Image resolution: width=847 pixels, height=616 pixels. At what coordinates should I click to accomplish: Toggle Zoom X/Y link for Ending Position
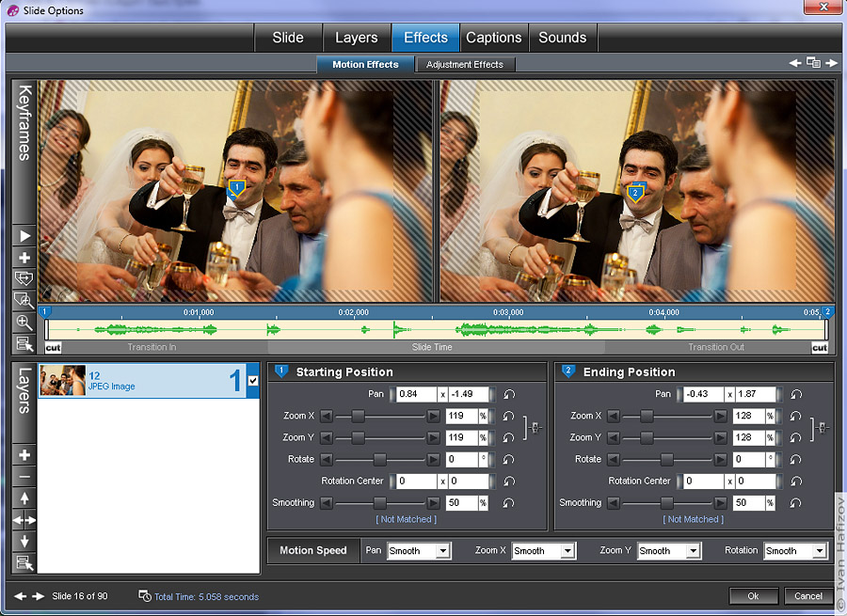(x=823, y=428)
